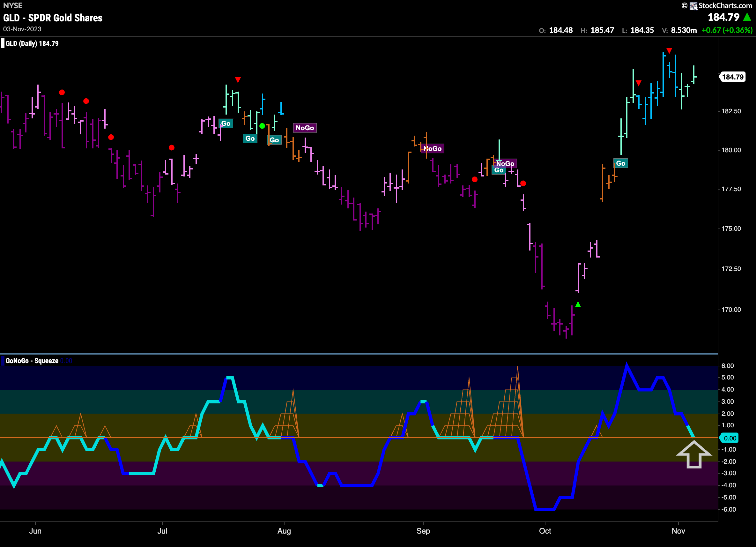The height and width of the screenshot is (547, 756).
Task: Click the 175.00 price axis label
Action: point(731,229)
